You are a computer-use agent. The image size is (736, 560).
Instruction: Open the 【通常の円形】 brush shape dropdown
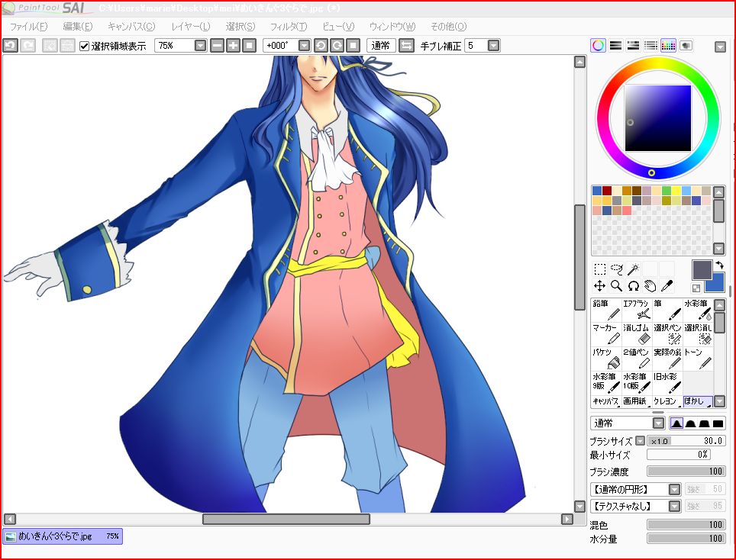click(674, 490)
